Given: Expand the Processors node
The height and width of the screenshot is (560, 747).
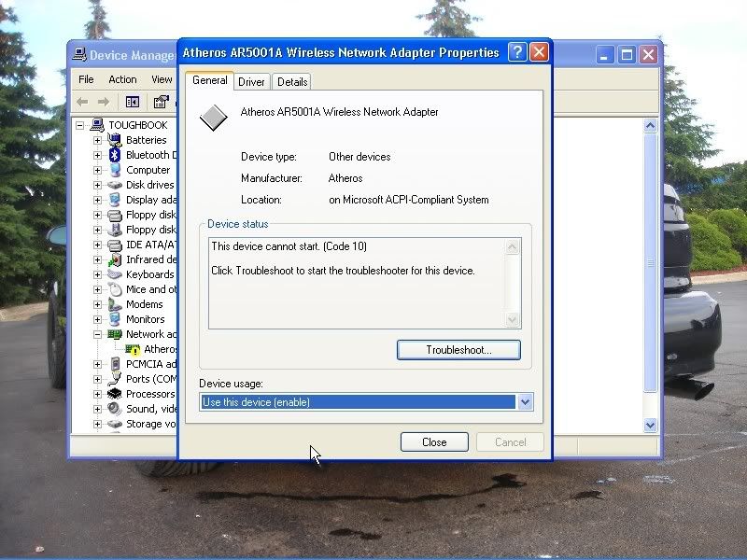Looking at the screenshot, I should coord(97,394).
